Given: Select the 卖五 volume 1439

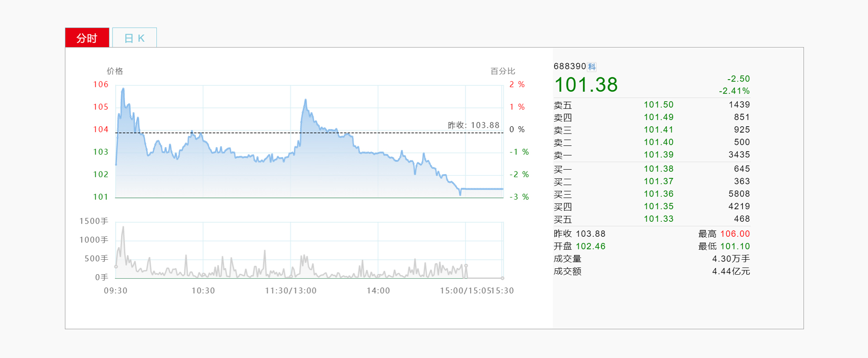Looking at the screenshot, I should tap(740, 105).
